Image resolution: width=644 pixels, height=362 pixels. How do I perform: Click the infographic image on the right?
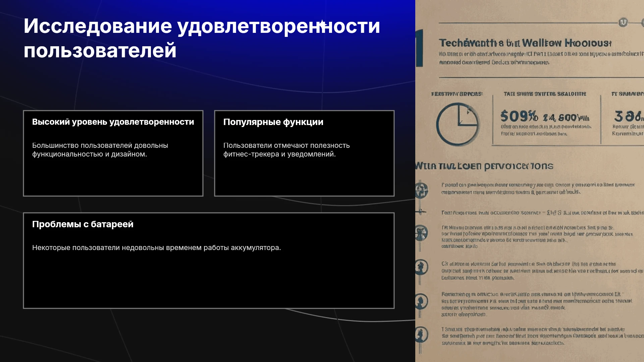tap(530, 181)
